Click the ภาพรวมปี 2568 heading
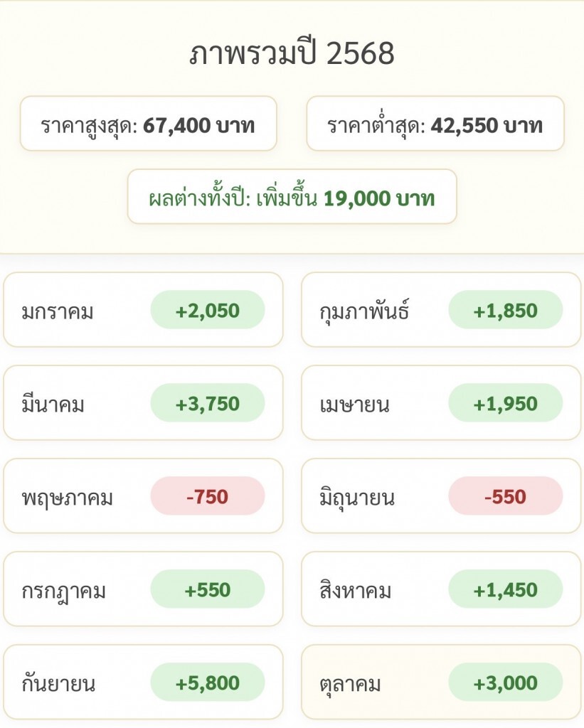 (292, 54)
